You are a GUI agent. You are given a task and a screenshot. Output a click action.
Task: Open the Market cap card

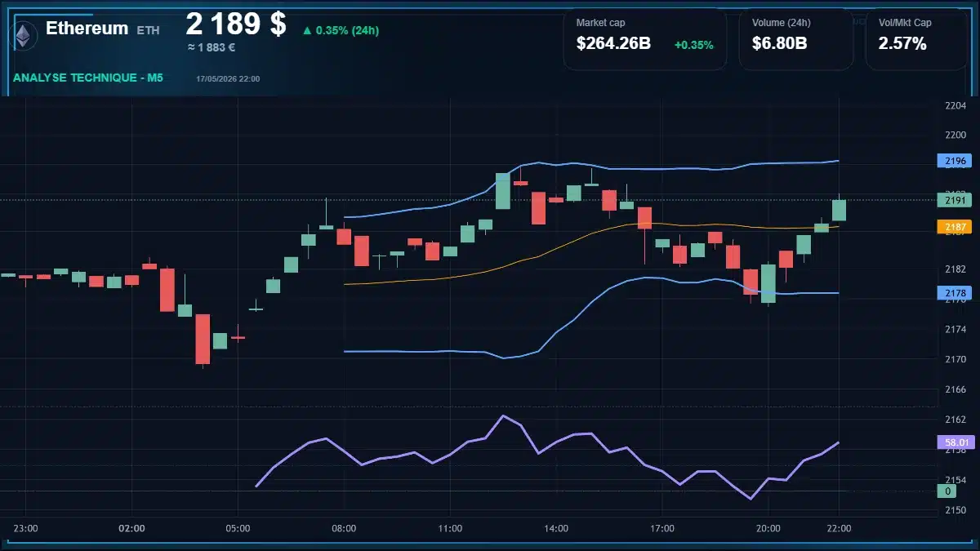[x=645, y=39]
